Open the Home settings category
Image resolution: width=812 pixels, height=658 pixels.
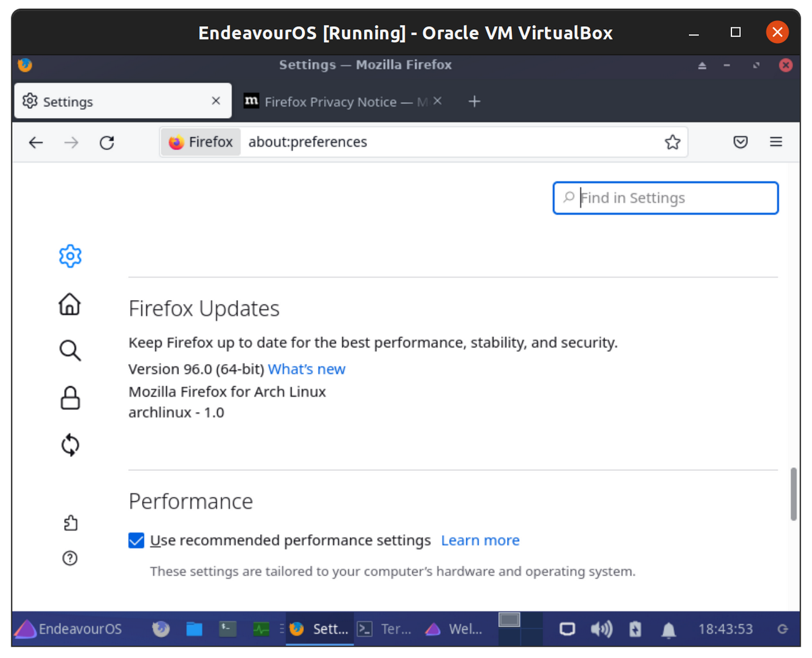point(70,304)
